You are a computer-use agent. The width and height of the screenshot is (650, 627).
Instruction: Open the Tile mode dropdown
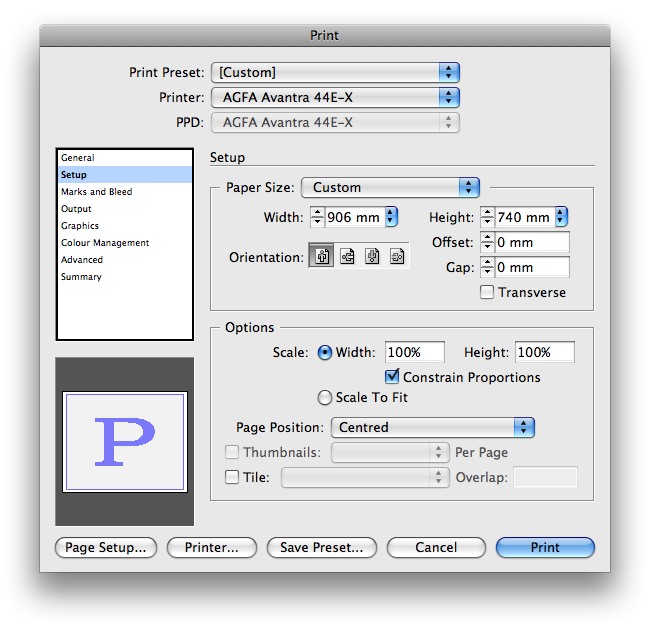click(x=365, y=477)
